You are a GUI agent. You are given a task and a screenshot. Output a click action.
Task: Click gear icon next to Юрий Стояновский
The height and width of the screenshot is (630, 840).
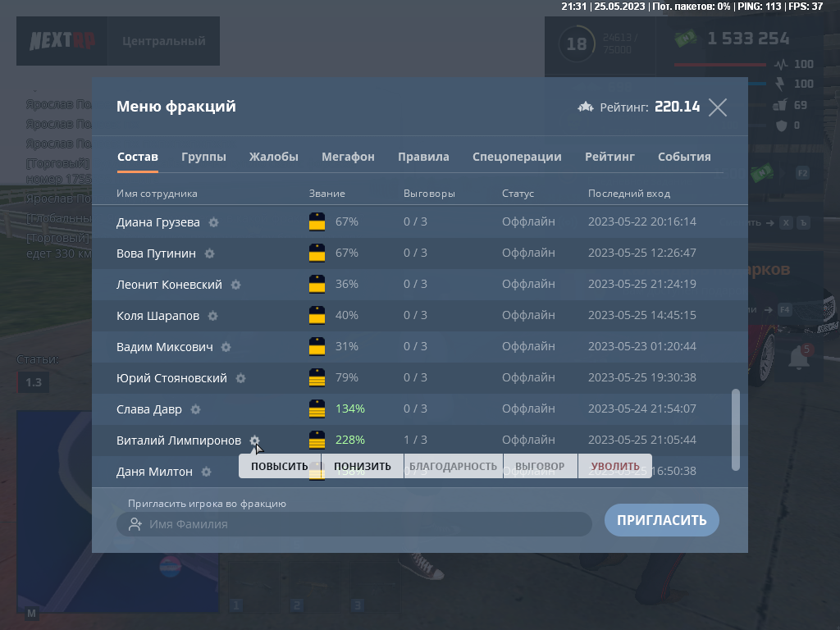[x=241, y=378]
